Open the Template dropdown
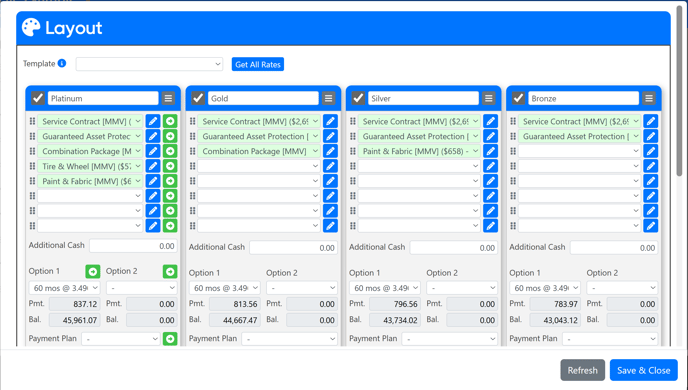 149,64
